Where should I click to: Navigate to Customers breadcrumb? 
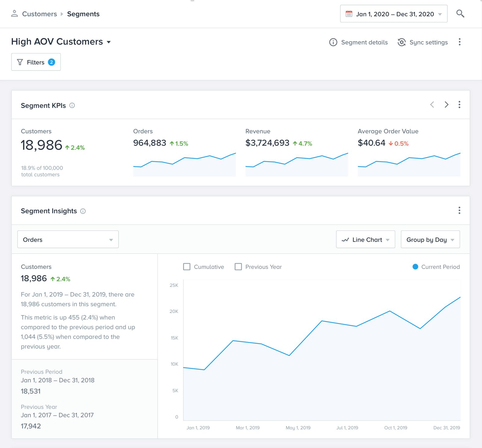coord(39,14)
